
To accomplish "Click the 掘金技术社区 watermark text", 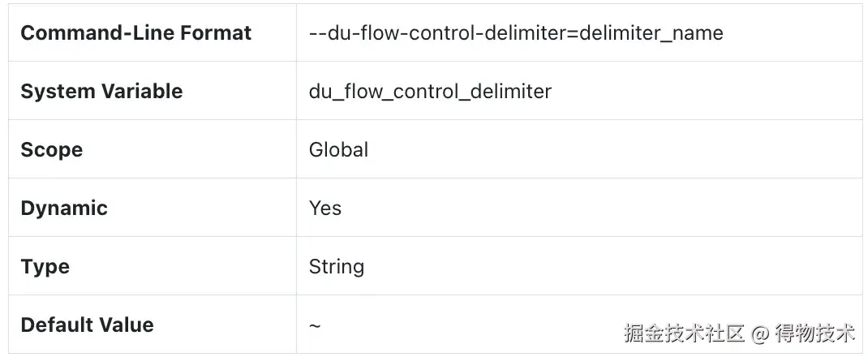I will (x=684, y=333).
